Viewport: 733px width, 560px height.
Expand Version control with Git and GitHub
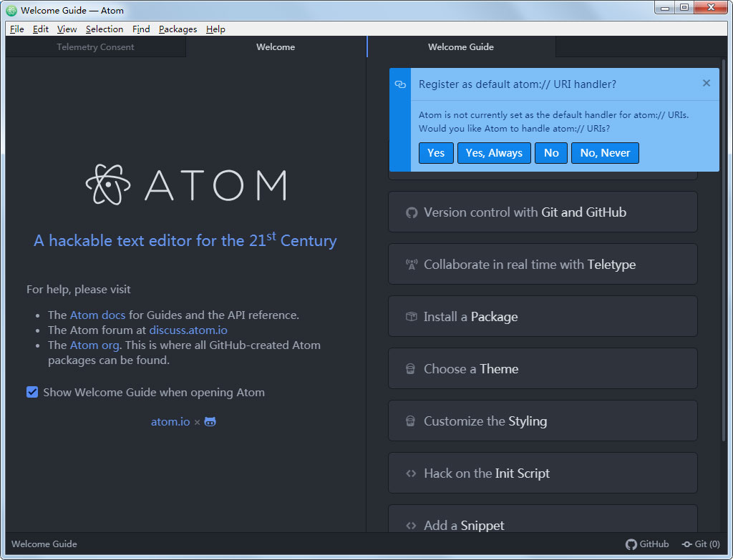pyautogui.click(x=543, y=212)
